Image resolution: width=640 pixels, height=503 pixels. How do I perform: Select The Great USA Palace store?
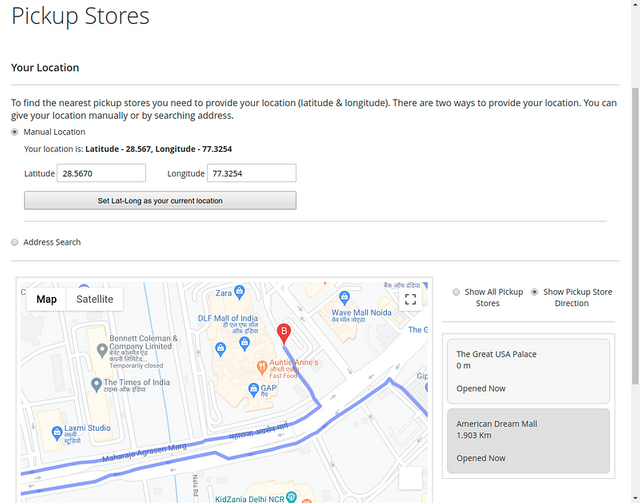pyautogui.click(x=528, y=371)
